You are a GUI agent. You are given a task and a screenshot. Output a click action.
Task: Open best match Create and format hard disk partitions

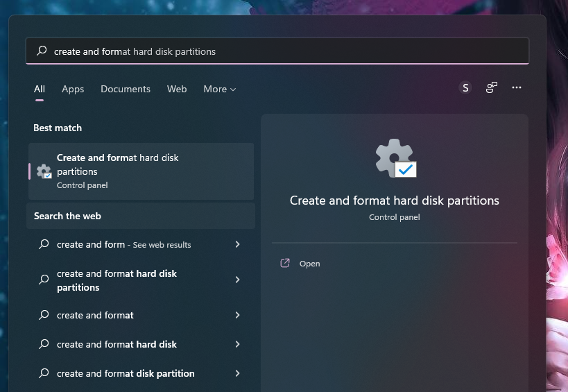[141, 171]
